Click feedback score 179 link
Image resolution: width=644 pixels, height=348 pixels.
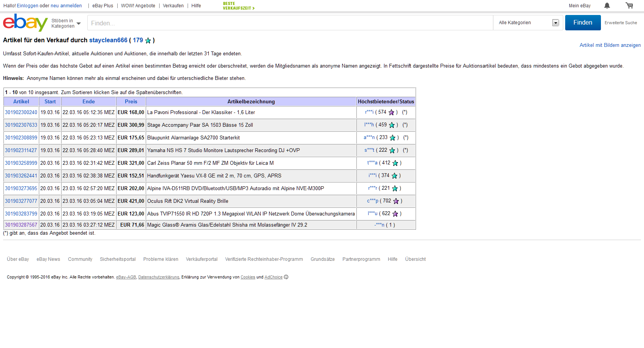[138, 40]
